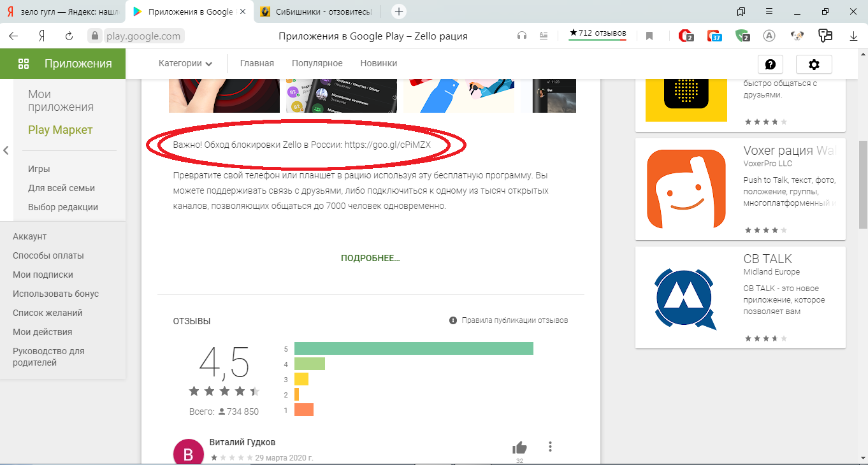Open the browser hamburger menu in title bar
Screen dimensions: 868x465
pos(769,11)
